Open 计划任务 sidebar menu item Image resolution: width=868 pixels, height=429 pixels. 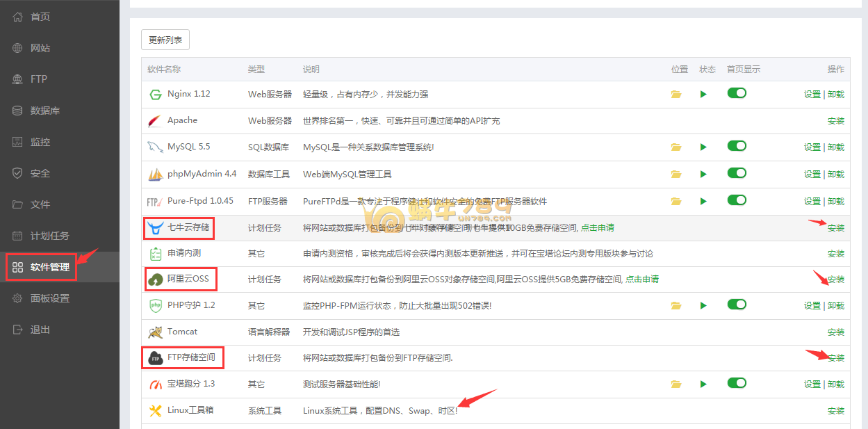click(x=49, y=236)
